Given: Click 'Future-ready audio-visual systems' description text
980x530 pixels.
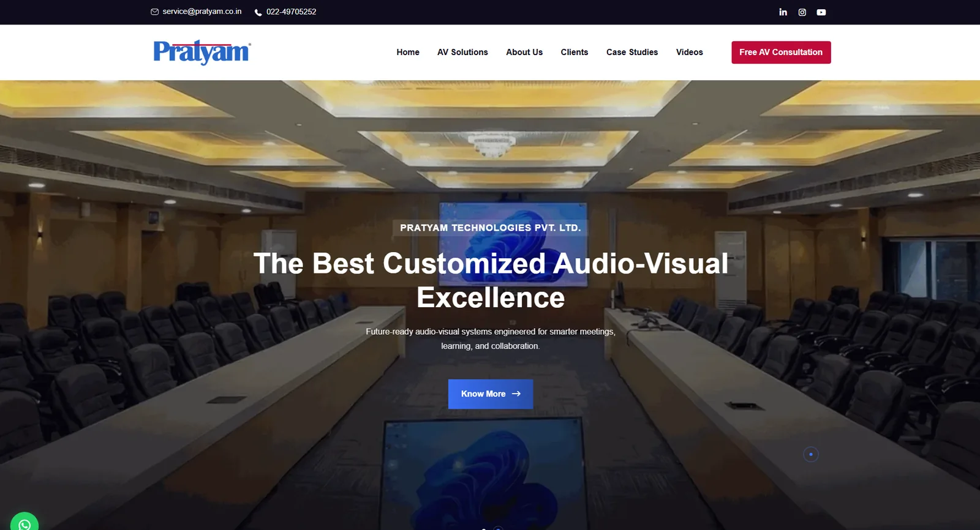Looking at the screenshot, I should [491, 338].
